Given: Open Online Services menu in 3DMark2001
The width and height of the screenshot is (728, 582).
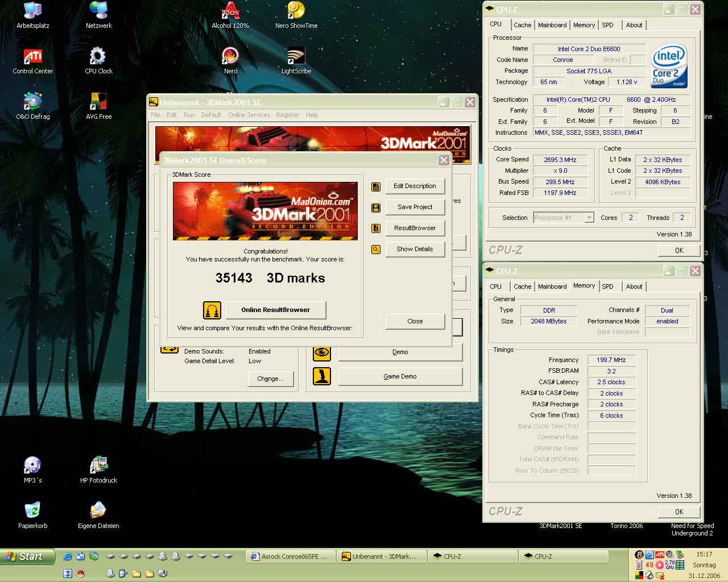Looking at the screenshot, I should tap(249, 115).
